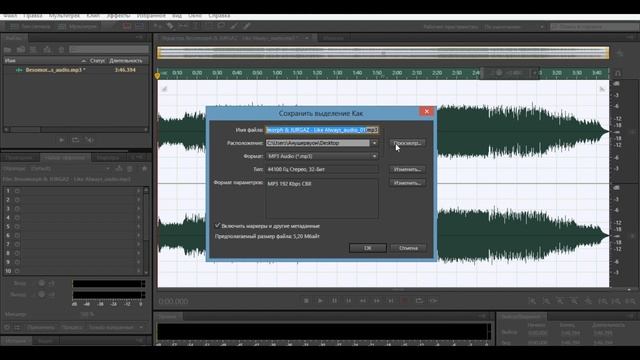Viewport: 640px width, 360px height.
Task: Open effect slot 1 arrow menu
Action: 138,191
